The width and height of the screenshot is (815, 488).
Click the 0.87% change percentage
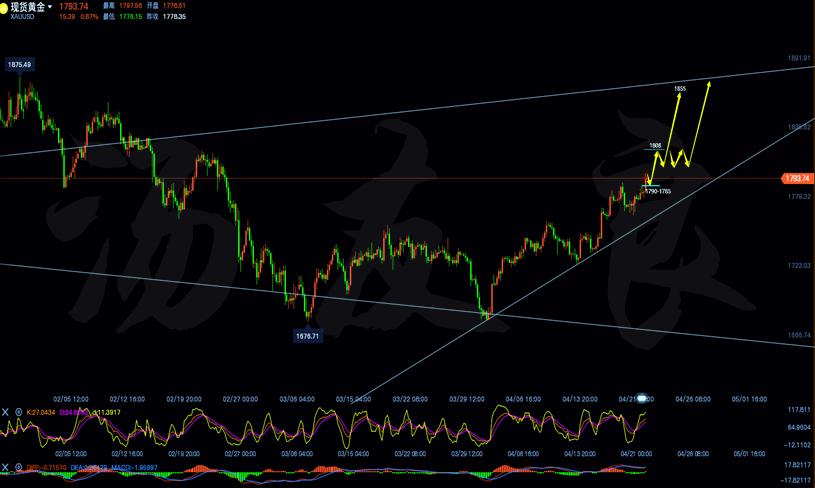[89, 17]
